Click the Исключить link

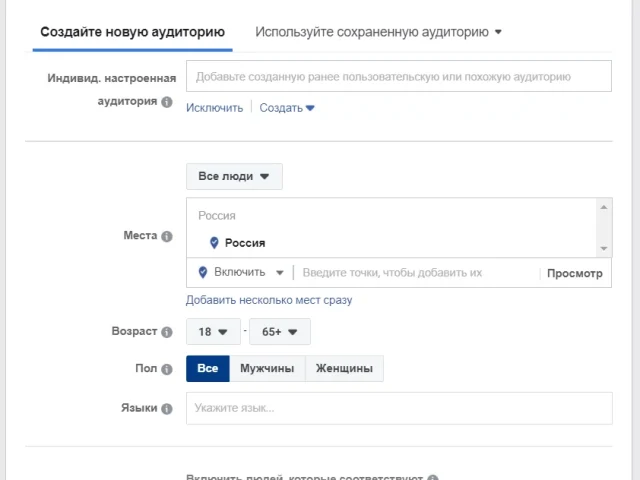pos(215,108)
